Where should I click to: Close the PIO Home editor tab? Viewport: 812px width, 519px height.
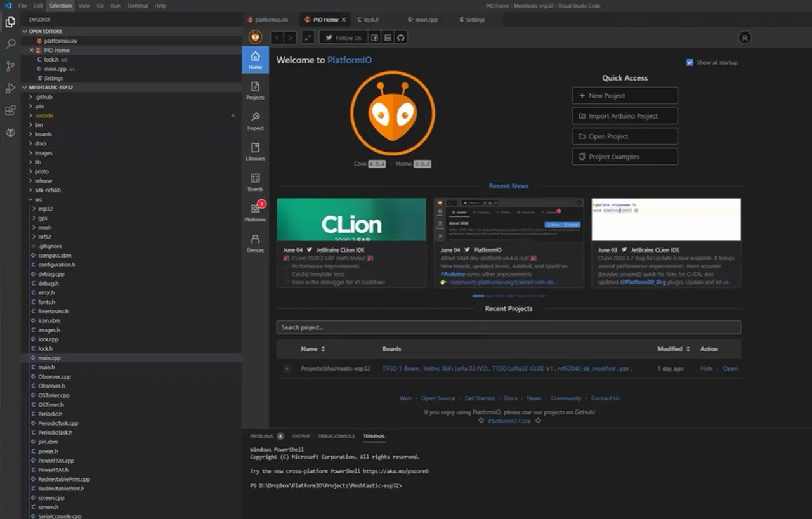pyautogui.click(x=344, y=20)
